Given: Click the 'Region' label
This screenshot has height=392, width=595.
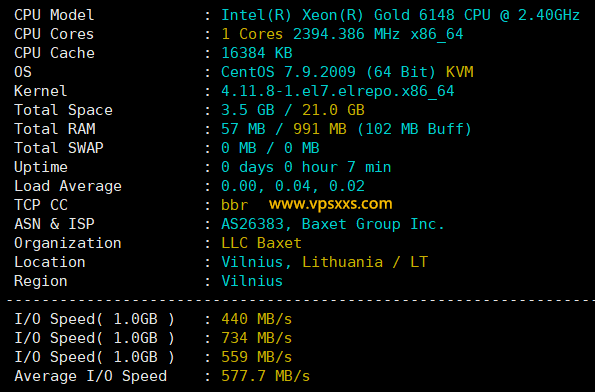Looking at the screenshot, I should (41, 281).
